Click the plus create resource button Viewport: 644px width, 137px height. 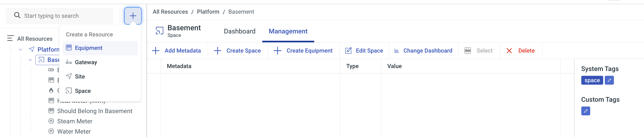[x=133, y=16]
